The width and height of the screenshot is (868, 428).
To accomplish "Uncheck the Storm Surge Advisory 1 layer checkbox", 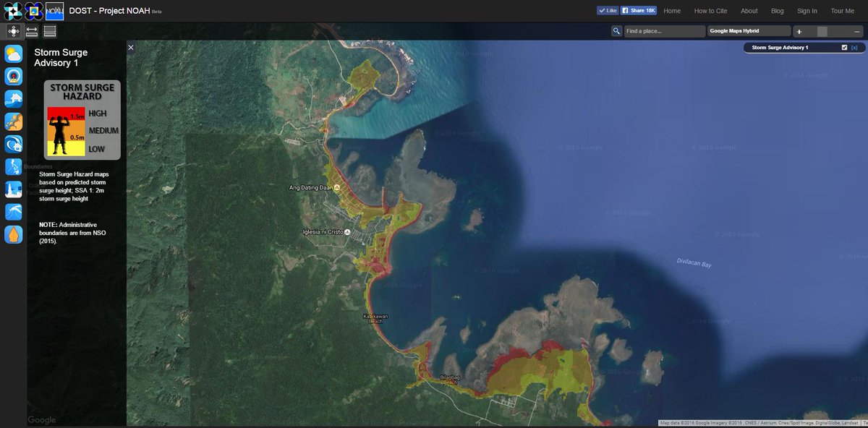I will pyautogui.click(x=844, y=48).
